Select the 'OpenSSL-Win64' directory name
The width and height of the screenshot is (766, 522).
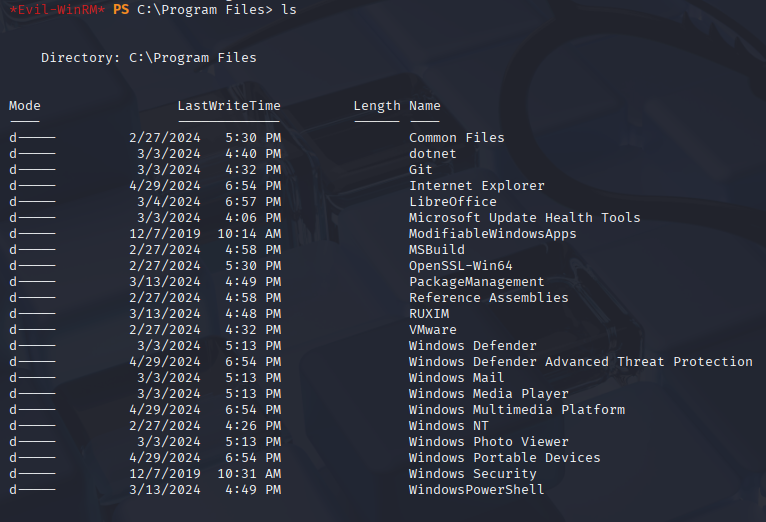[x=461, y=266]
